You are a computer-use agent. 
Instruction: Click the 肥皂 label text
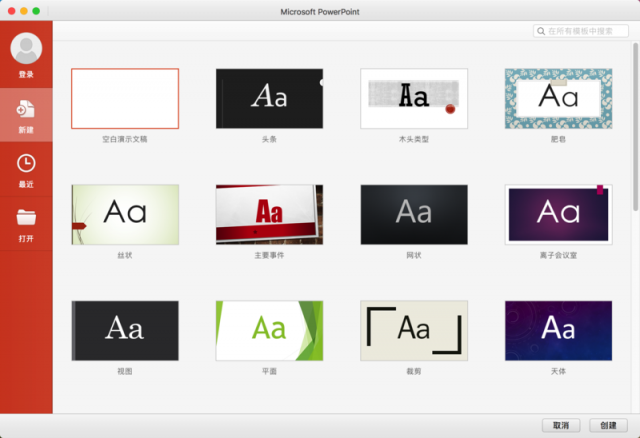558,139
